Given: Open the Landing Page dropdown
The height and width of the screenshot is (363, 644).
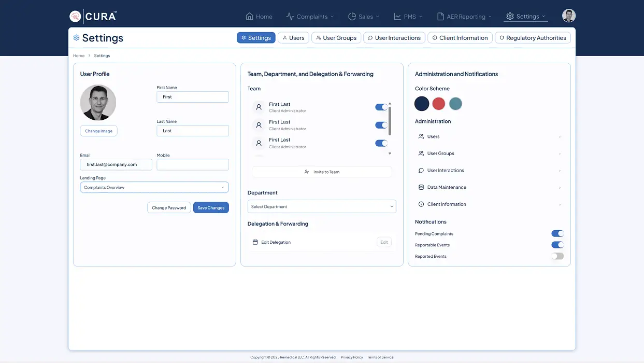Looking at the screenshot, I should (154, 187).
